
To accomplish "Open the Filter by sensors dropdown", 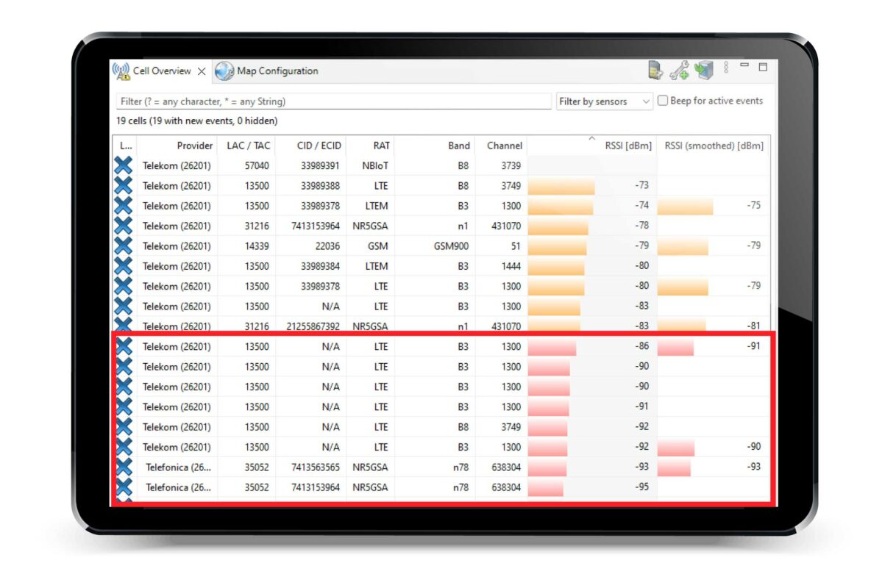I will pos(603,101).
